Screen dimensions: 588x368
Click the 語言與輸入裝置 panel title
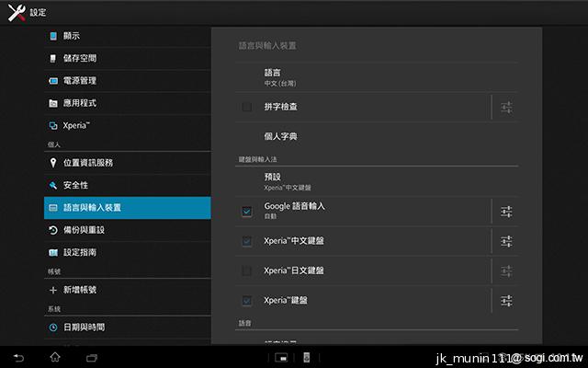click(x=267, y=46)
